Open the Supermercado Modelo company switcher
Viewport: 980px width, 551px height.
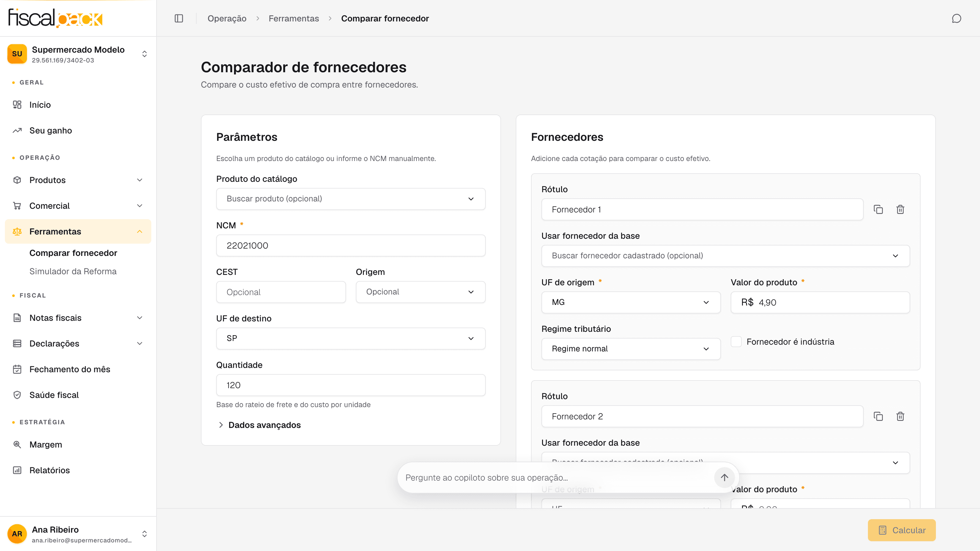click(78, 54)
